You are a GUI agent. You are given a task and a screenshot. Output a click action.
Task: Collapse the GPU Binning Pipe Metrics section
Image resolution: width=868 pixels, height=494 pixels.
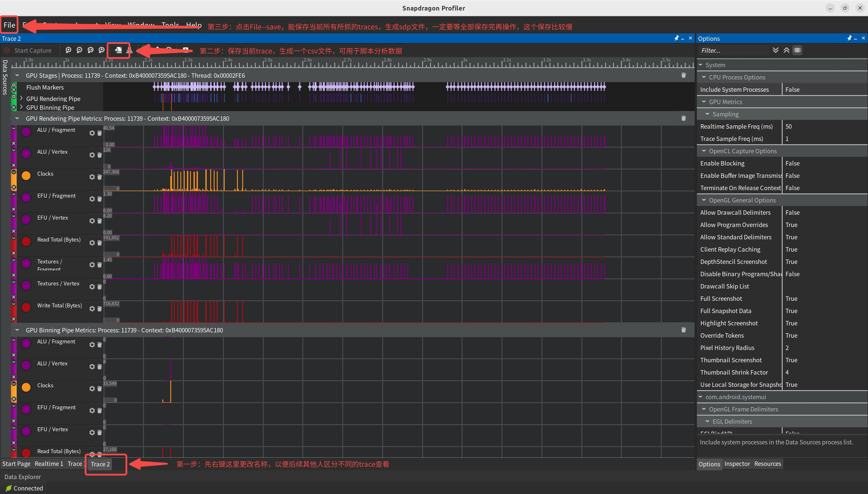point(17,330)
